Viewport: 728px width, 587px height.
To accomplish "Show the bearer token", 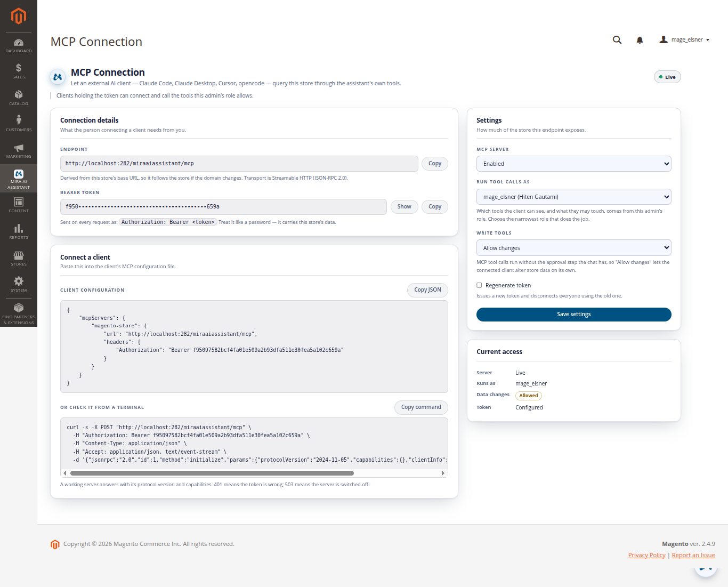I will 405,207.
